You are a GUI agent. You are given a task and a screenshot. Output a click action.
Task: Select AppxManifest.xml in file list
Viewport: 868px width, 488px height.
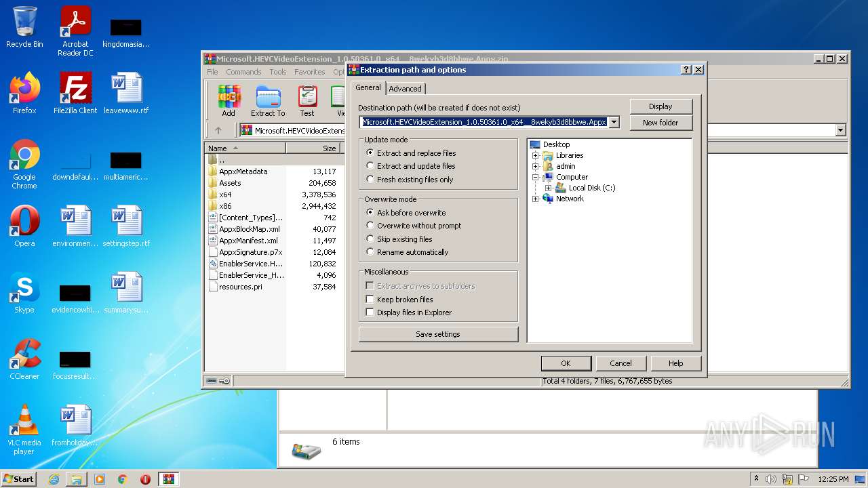pos(248,241)
